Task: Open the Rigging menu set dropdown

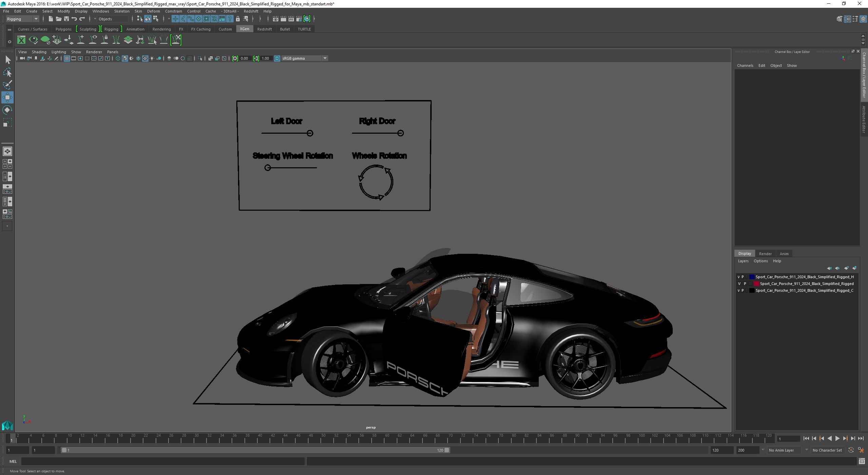Action: [x=22, y=19]
